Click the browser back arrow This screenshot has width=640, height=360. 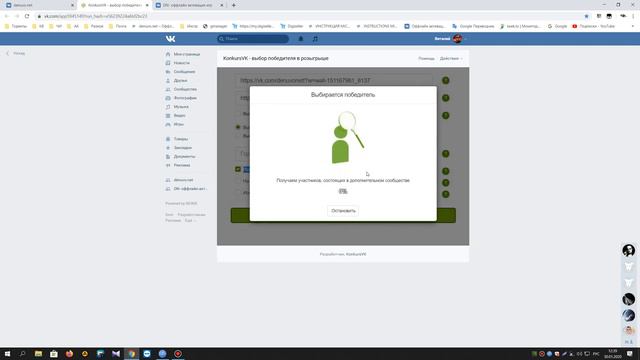7,16
